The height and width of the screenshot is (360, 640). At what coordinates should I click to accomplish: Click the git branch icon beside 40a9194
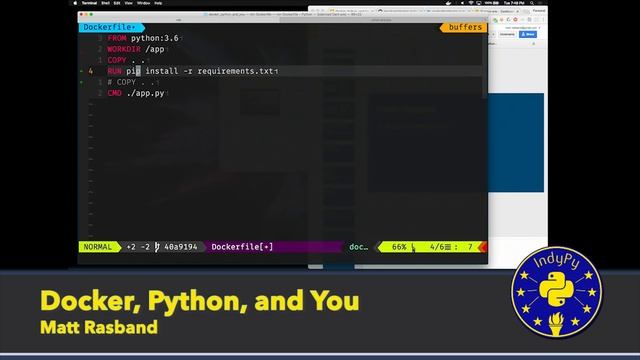(x=157, y=247)
